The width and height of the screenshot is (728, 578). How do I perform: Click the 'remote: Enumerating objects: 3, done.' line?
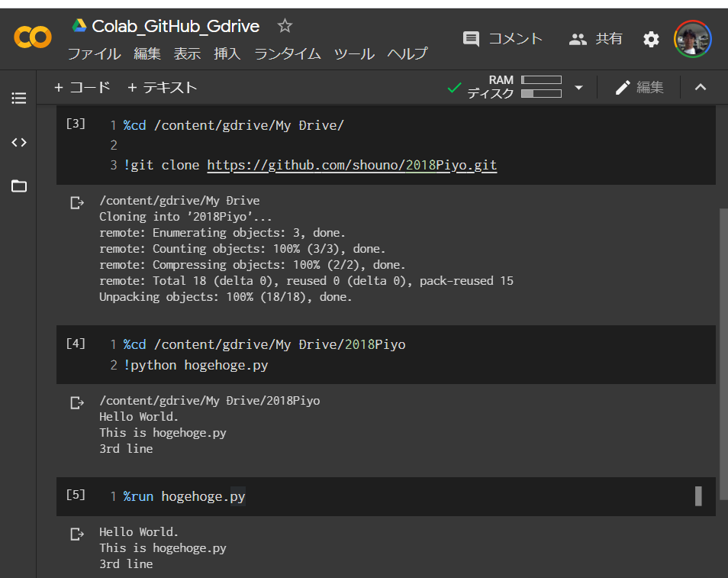coord(222,233)
